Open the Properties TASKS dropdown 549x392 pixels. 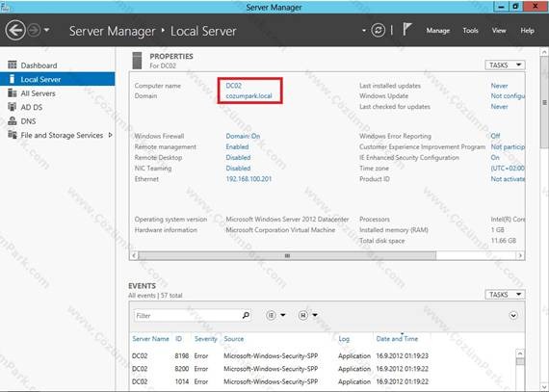click(505, 65)
